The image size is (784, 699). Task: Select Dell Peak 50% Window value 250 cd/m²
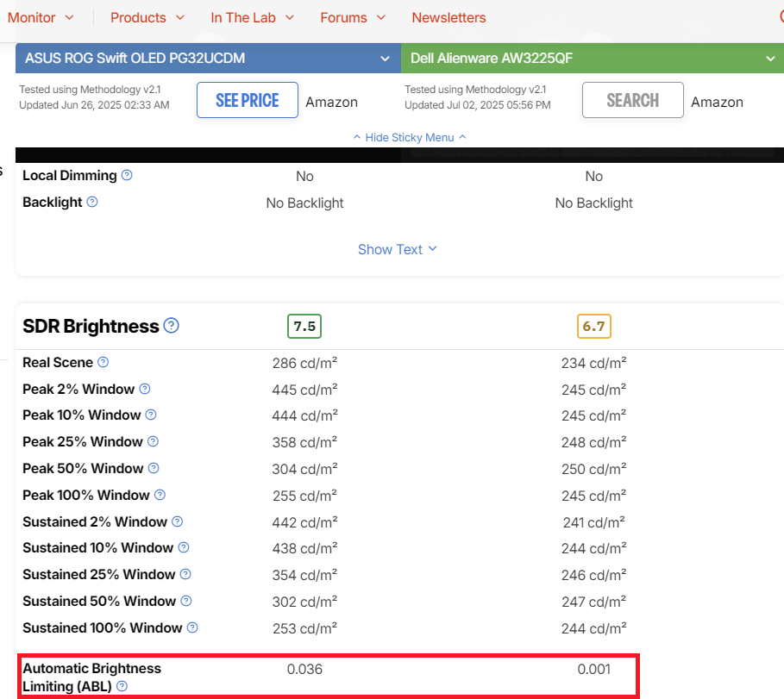(594, 469)
